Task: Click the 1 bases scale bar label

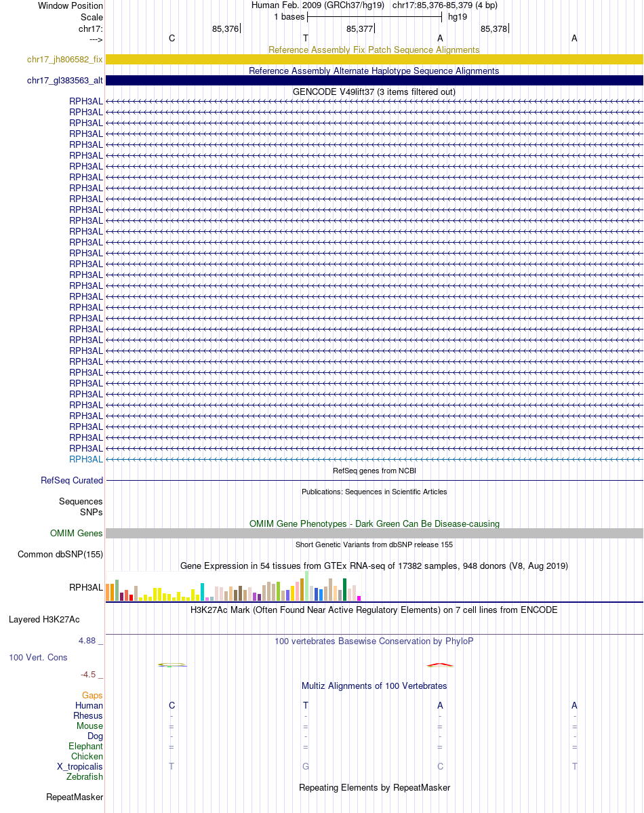Action: (289, 16)
